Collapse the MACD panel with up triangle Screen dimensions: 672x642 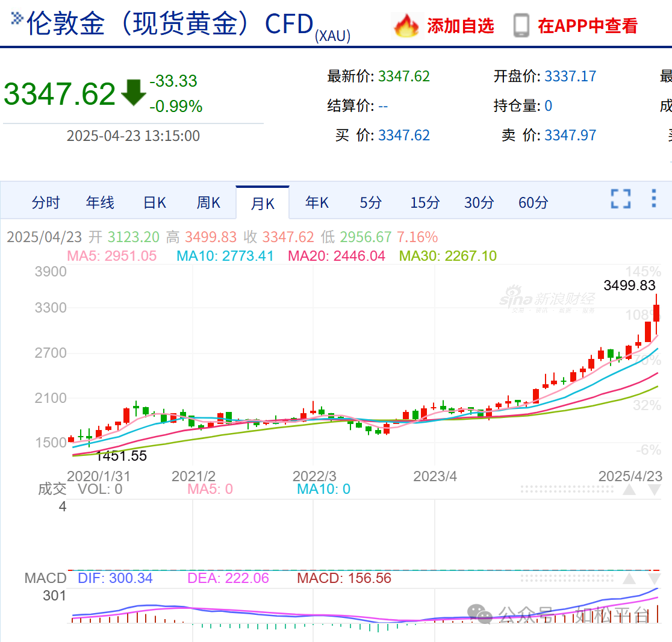coord(629,579)
